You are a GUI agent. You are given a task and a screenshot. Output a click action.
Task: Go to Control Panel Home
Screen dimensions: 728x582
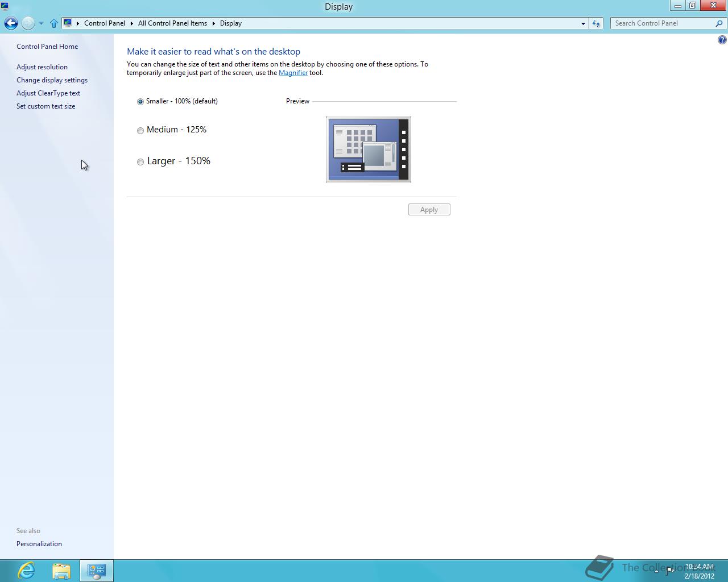point(47,47)
